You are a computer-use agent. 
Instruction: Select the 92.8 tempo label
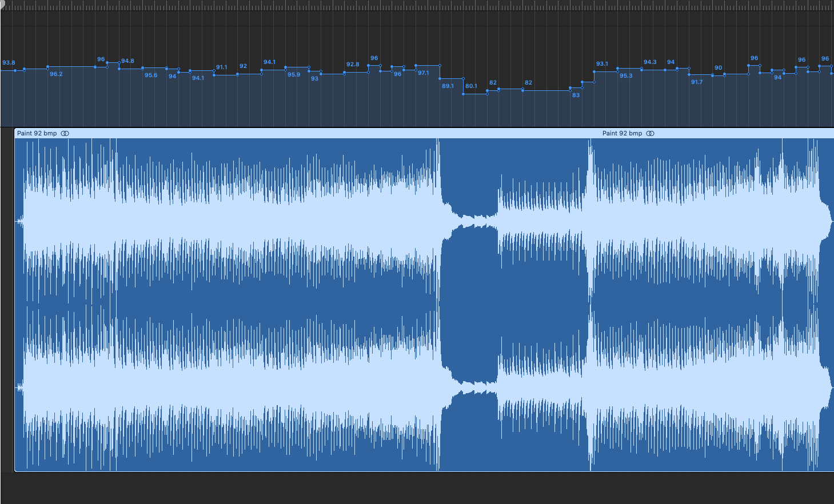point(353,65)
